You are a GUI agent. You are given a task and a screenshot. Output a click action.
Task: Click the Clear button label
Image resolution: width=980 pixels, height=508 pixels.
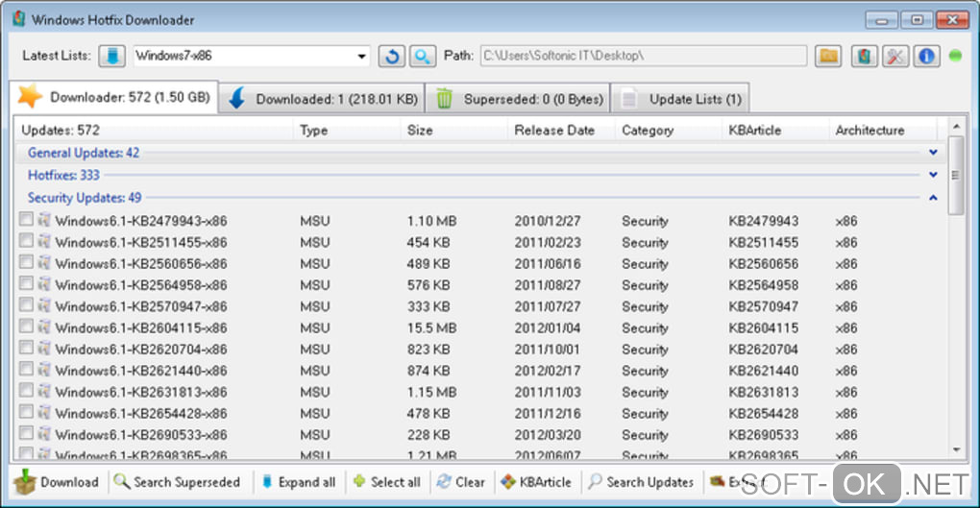point(470,482)
